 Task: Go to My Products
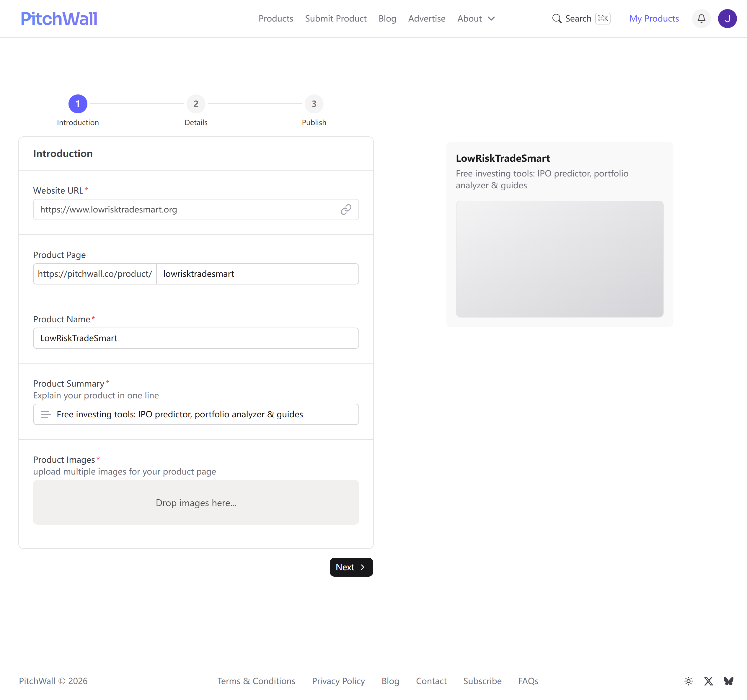coord(653,18)
